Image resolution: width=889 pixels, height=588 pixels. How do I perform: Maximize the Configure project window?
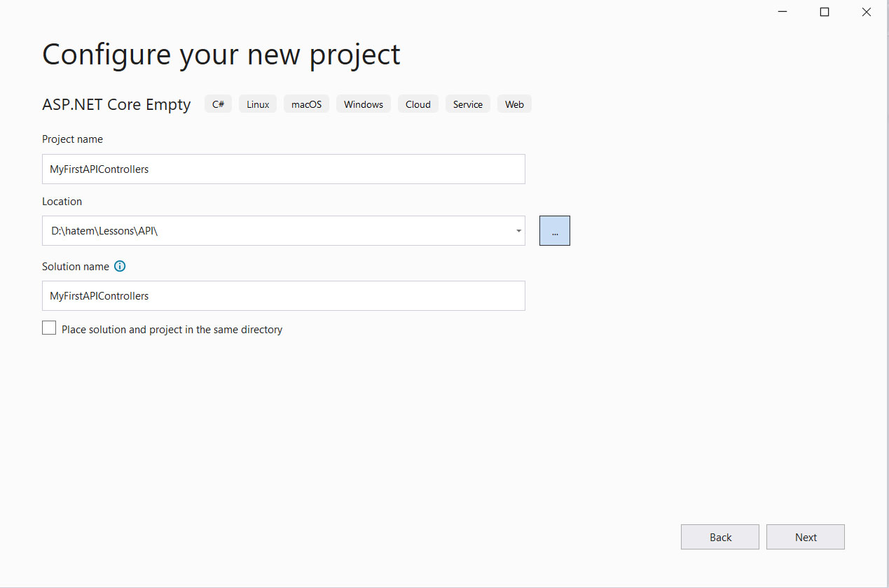pyautogui.click(x=825, y=12)
